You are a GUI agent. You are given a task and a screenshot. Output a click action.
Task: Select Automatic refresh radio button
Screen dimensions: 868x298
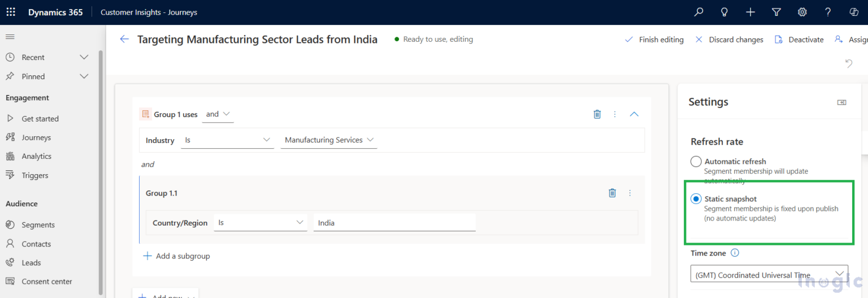click(x=696, y=162)
